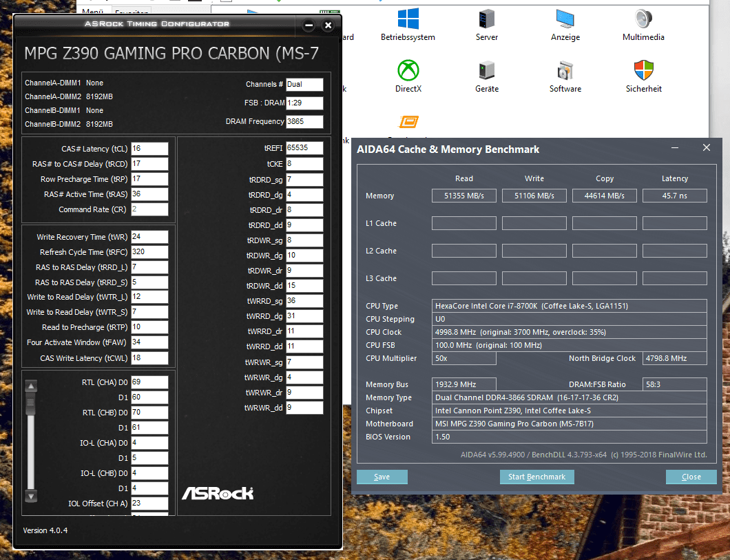The width and height of the screenshot is (730, 560).
Task: Click the Memory Latency result 45.7 ns
Action: [675, 196]
